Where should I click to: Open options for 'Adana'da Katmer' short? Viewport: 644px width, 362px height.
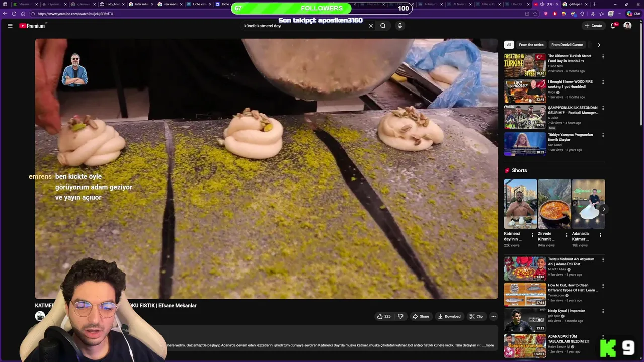pos(600,235)
